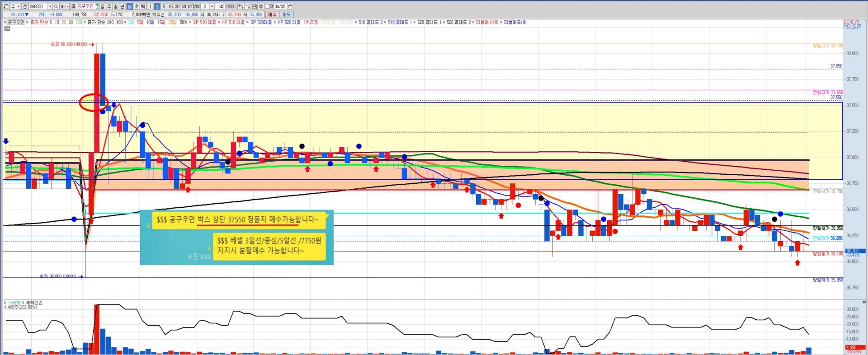Open the stock search magnifier

point(56,6)
